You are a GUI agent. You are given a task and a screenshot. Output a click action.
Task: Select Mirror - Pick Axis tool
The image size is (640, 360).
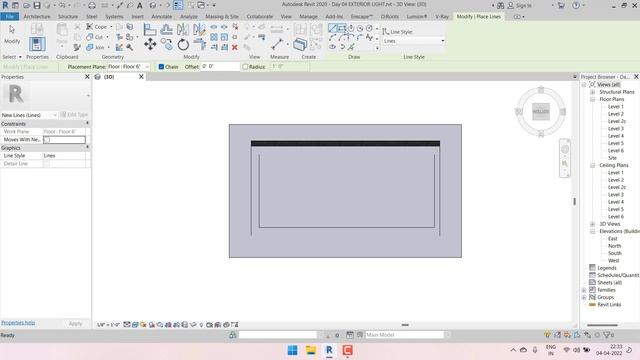[182, 29]
